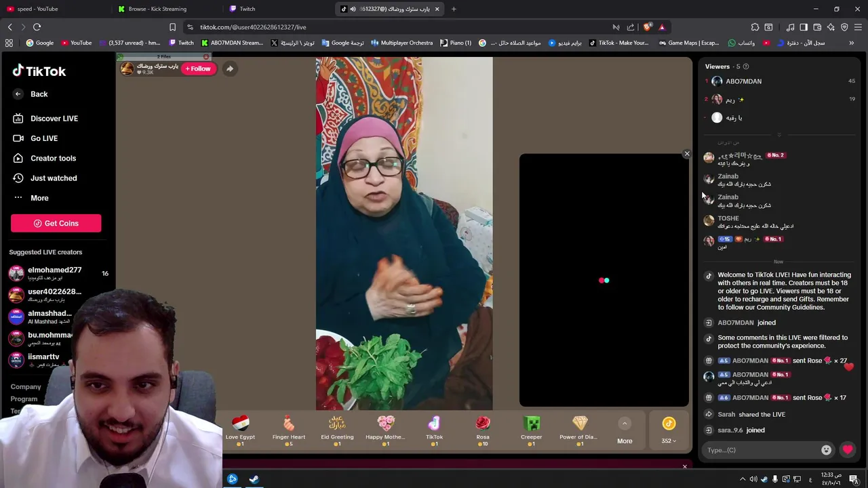The image size is (868, 488).
Task: Open Go LIVE
Action: tap(35, 138)
